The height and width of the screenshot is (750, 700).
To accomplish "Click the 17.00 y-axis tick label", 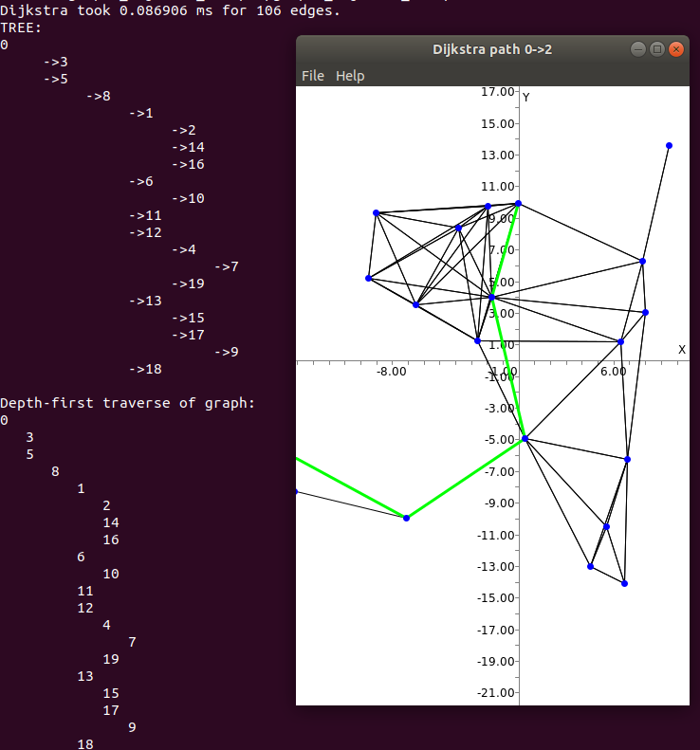I will coord(498,92).
